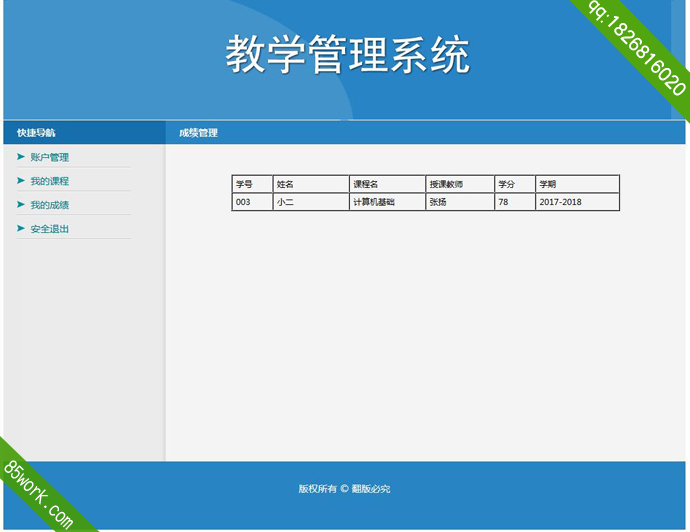Click the arrow icon beside 我的课程
The image size is (690, 532).
tap(20, 181)
